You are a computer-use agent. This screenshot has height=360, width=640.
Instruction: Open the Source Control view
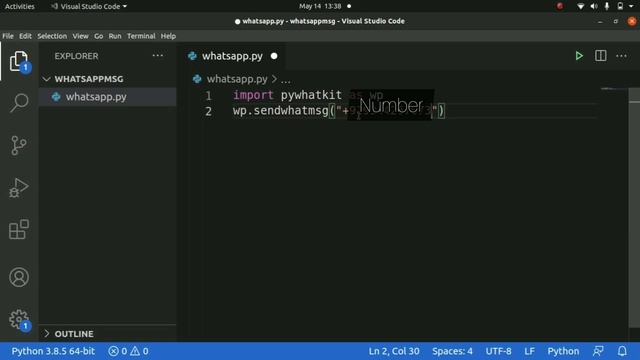pyautogui.click(x=19, y=145)
